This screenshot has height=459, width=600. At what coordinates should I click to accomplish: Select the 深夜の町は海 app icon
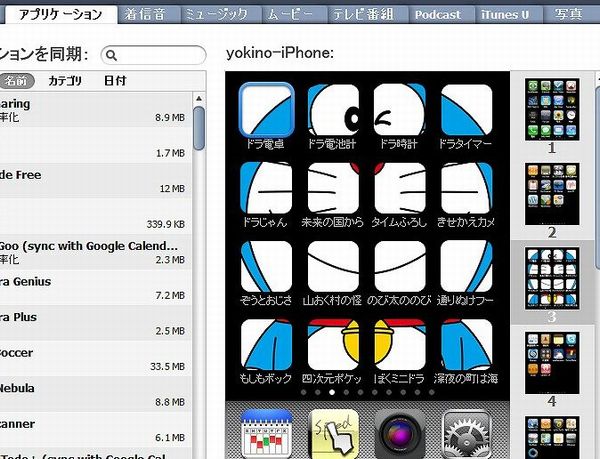(466, 345)
